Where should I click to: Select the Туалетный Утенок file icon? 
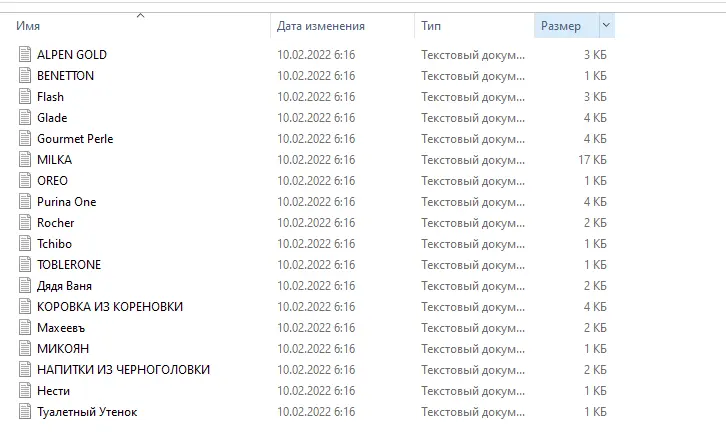(x=25, y=411)
